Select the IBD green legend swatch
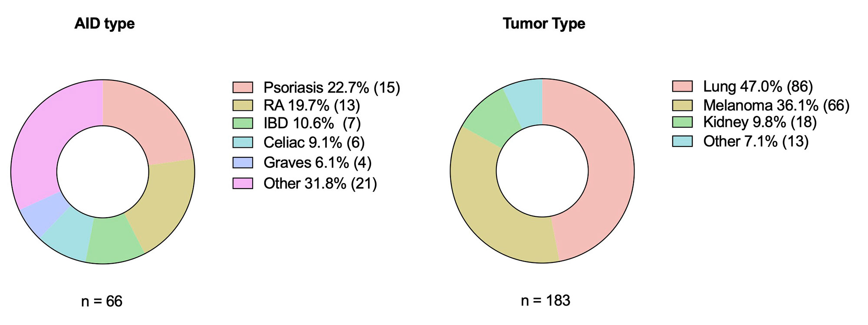Screen dimensions: 868x325 [243, 123]
